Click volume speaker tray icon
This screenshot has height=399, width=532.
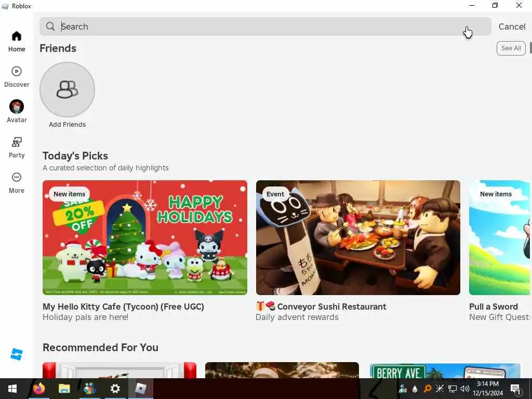click(465, 389)
